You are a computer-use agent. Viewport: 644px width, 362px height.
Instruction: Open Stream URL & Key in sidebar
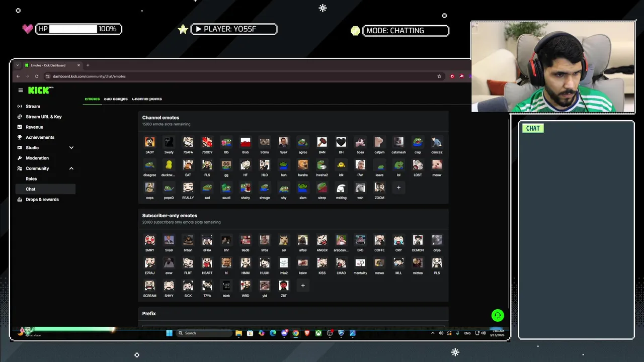[44, 117]
